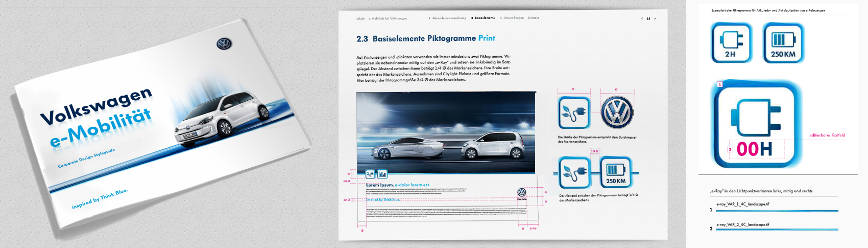Click the 'editierbares Textfeld' label
868x248 pixels.
[x=827, y=136]
